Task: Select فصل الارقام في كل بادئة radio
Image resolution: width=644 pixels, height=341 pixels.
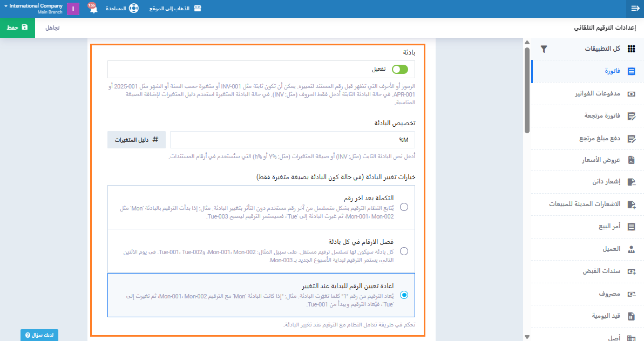Action: coord(404,251)
